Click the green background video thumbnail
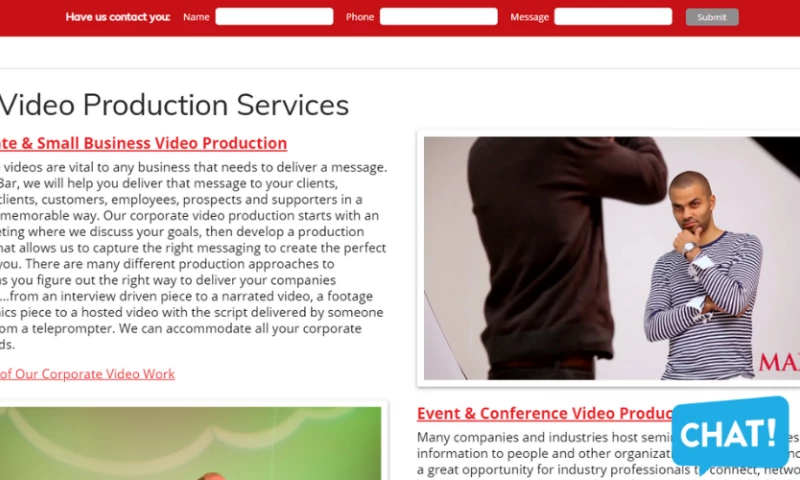This screenshot has width=800, height=480. click(190, 443)
